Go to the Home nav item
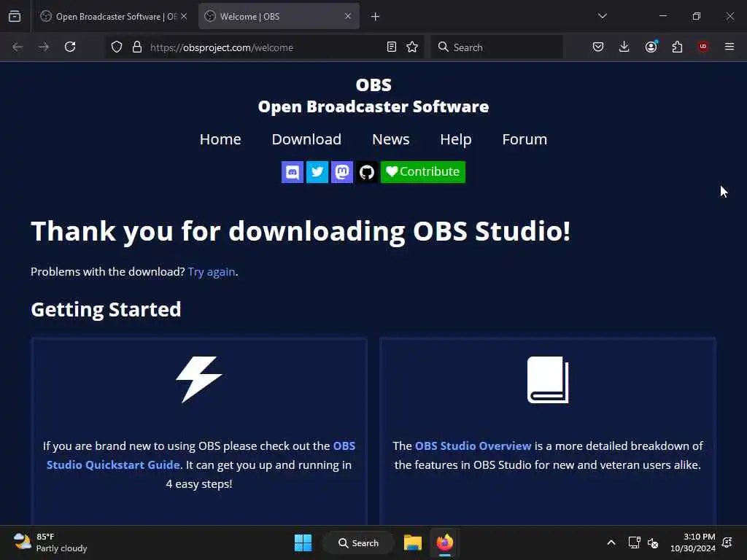The height and width of the screenshot is (560, 747). [220, 139]
